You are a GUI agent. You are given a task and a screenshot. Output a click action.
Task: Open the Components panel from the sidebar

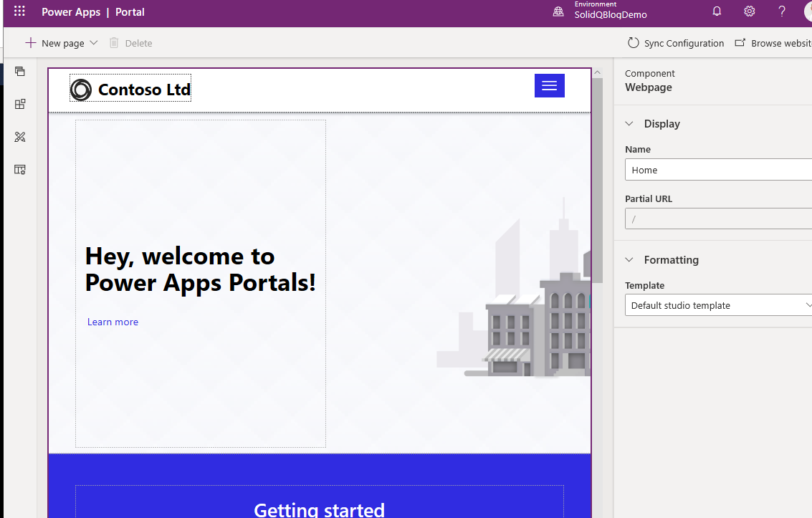pos(19,104)
